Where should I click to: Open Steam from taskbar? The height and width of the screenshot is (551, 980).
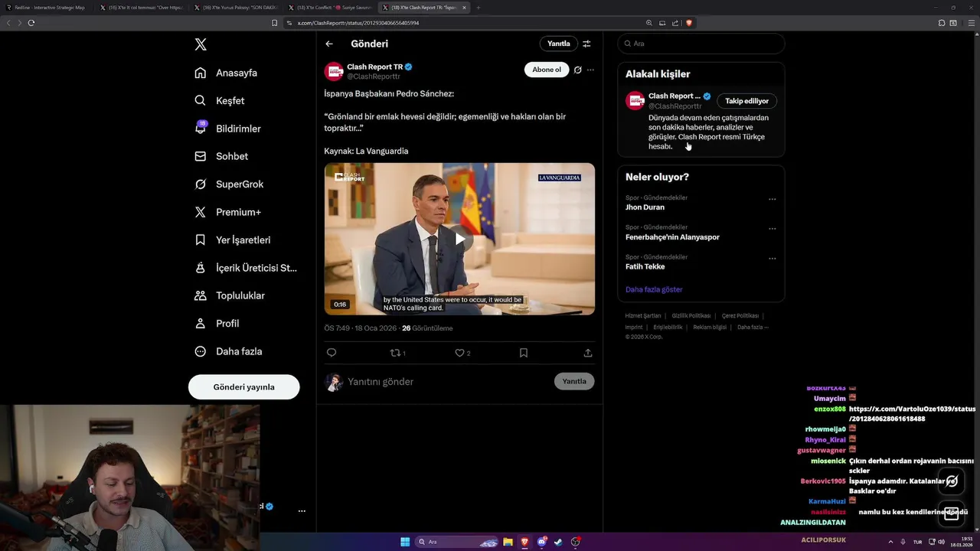[x=558, y=542]
